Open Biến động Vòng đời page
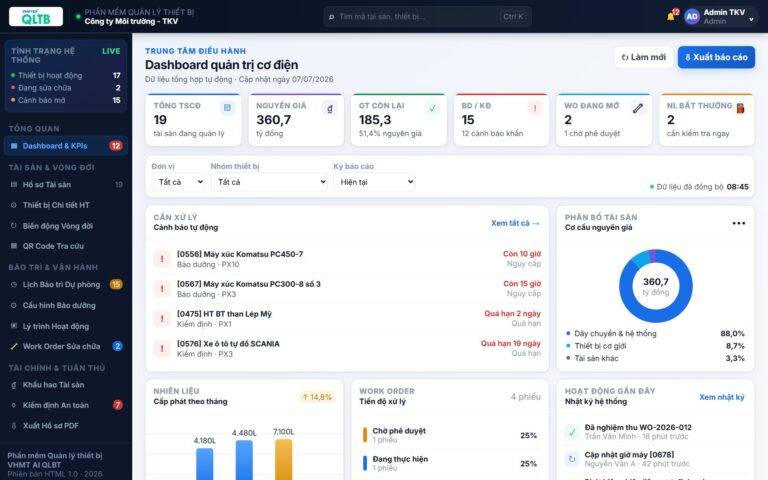Screen dimensions: 768x480 coord(66,226)
